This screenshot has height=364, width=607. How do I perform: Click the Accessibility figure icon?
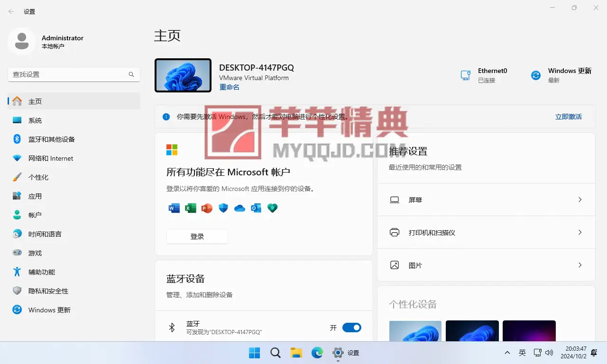coord(17,272)
